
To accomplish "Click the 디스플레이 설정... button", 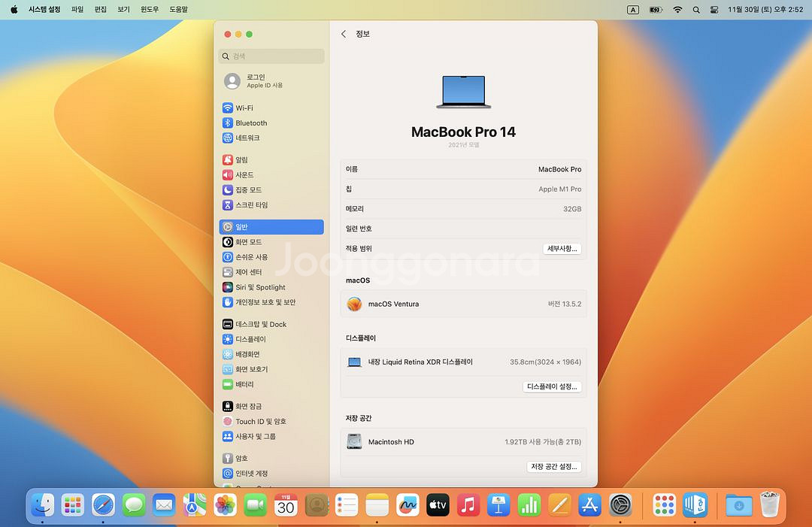I will pos(552,386).
